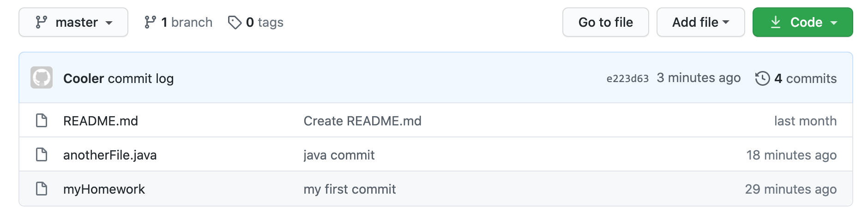868x213 pixels.
Task: Open the anotherFile.java file
Action: pos(110,155)
